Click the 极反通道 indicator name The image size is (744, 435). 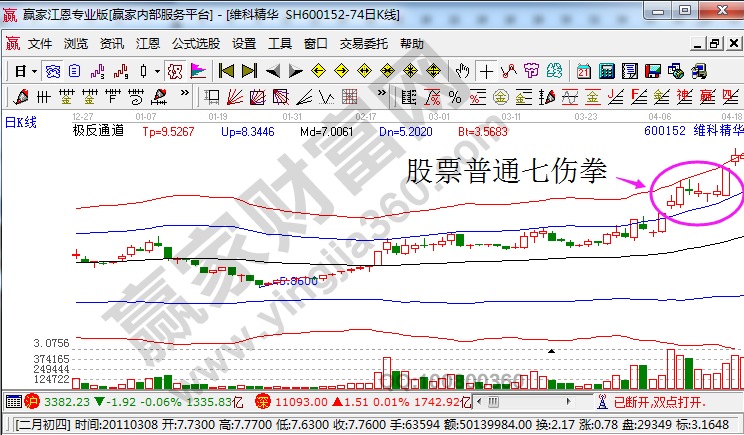tap(92, 130)
